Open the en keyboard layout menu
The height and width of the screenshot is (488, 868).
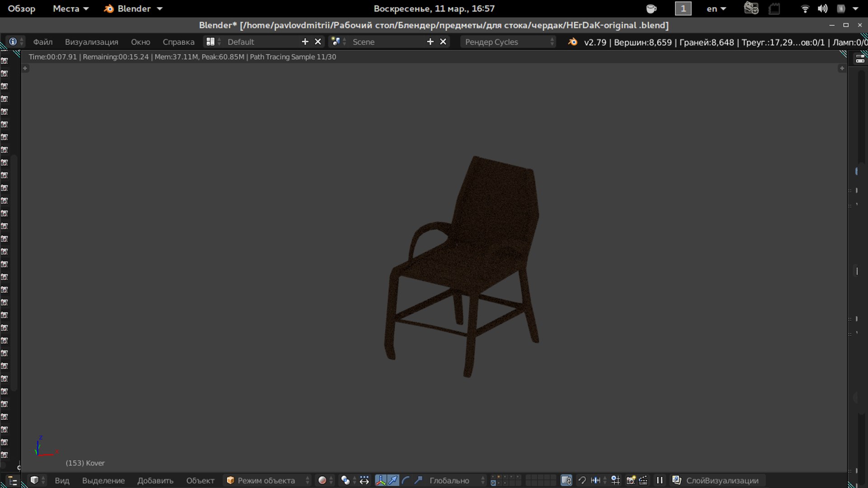[717, 9]
